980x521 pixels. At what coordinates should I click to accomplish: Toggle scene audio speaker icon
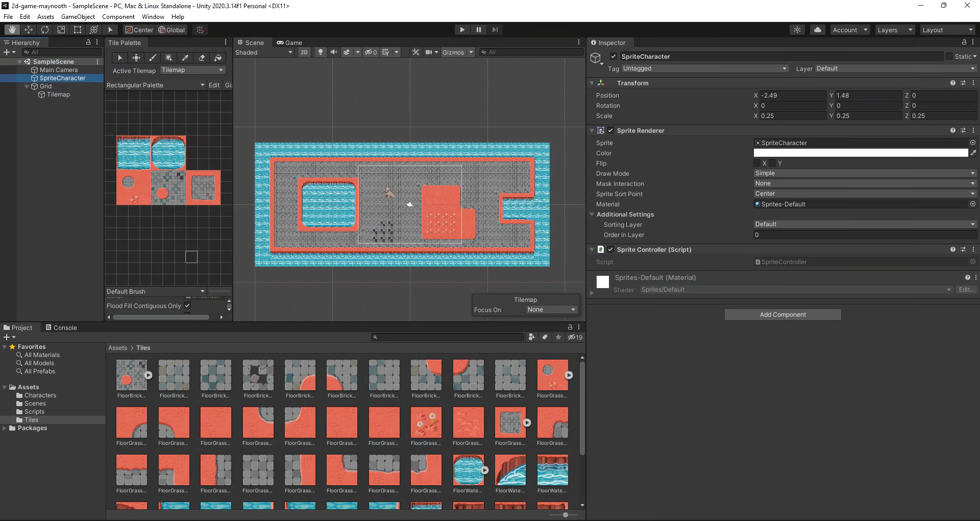334,52
